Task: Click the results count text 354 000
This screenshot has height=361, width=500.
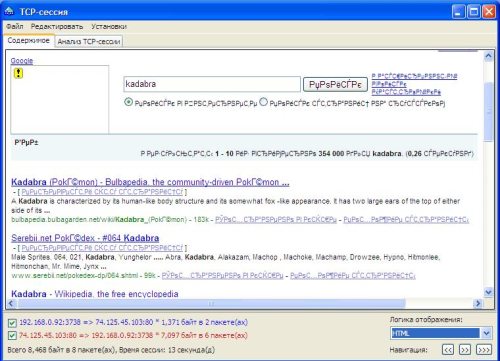Action: pos(331,154)
